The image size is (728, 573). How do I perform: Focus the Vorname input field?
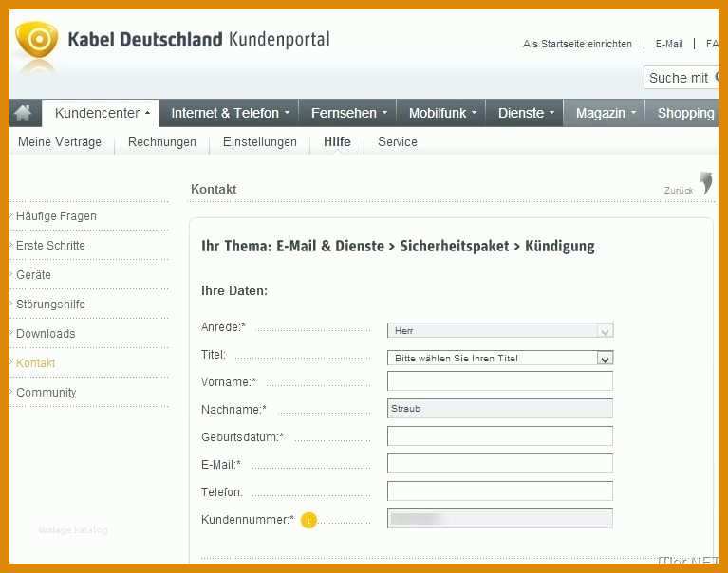(500, 381)
